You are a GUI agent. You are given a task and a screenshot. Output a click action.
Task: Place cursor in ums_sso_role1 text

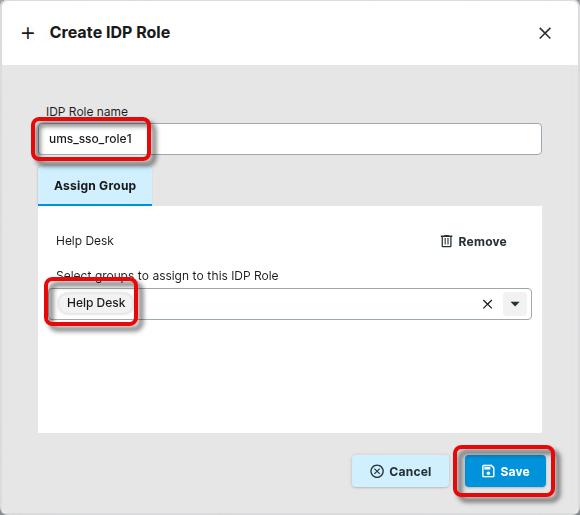click(x=91, y=139)
